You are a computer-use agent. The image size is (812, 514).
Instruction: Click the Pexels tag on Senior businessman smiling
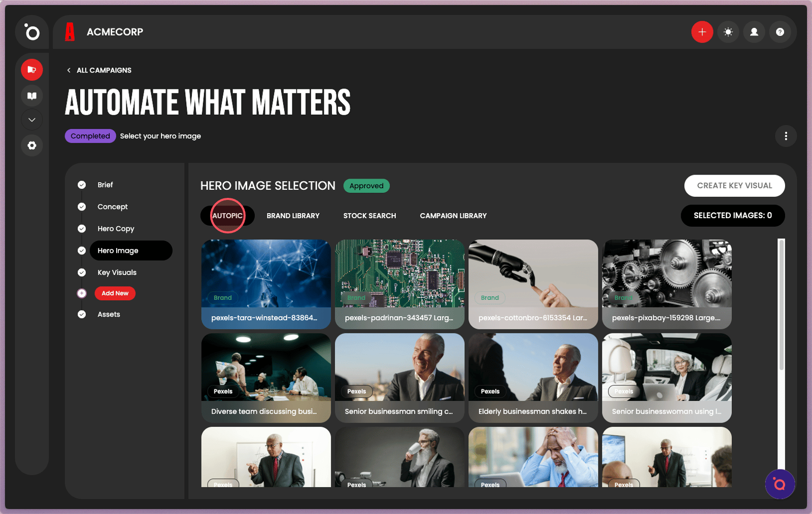[357, 392]
